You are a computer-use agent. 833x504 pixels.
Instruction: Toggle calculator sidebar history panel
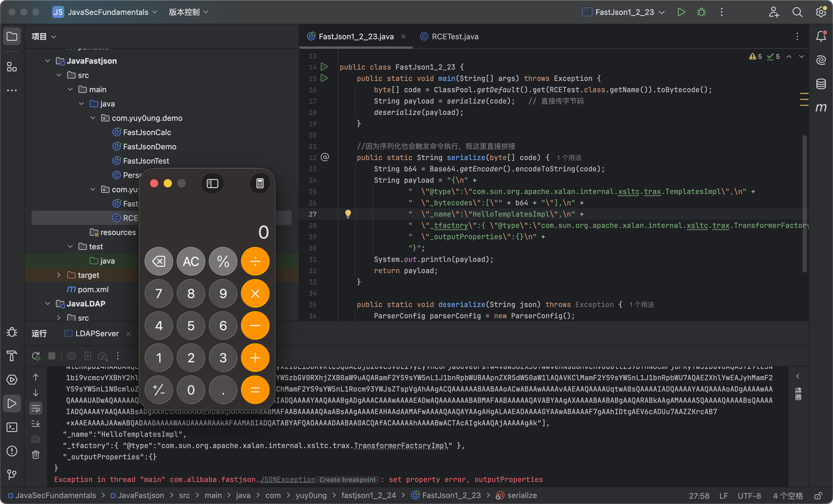[x=212, y=184]
